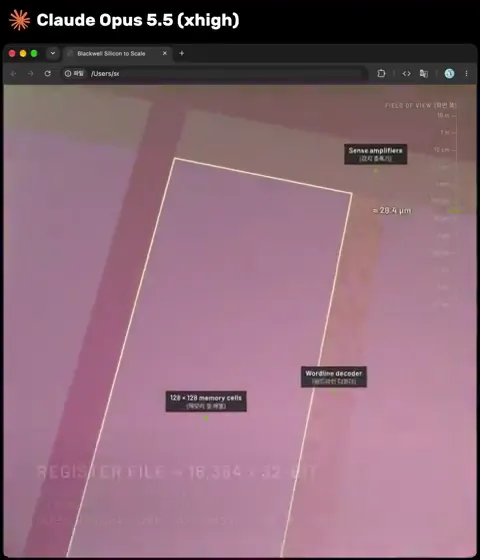Viewport: 480px width, 560px height.
Task: Go forward with the browser forward arrow
Action: 31,74
